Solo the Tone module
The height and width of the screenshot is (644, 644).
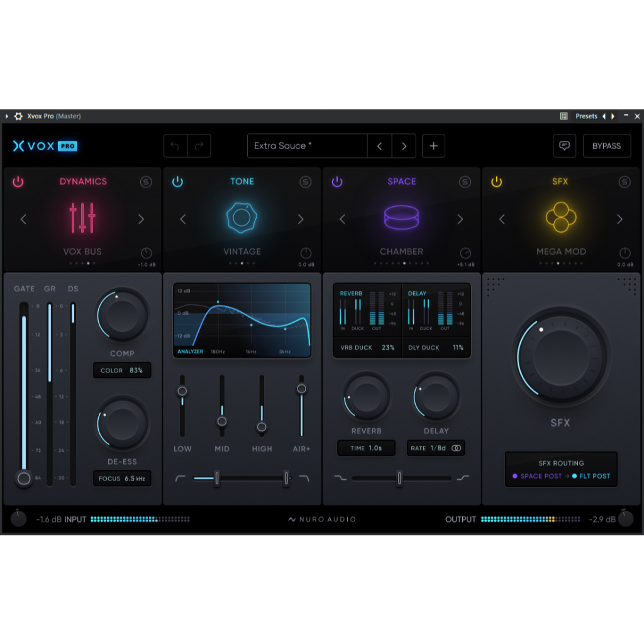pyautogui.click(x=305, y=182)
